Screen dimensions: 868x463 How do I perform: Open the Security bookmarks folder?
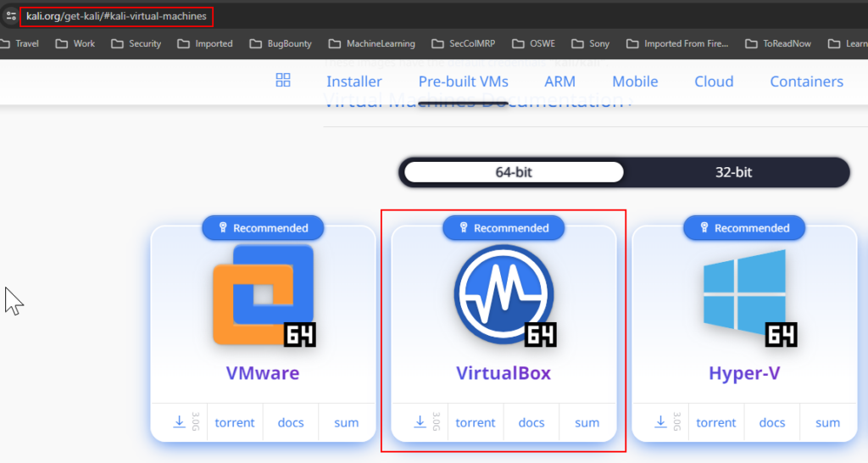pos(136,43)
